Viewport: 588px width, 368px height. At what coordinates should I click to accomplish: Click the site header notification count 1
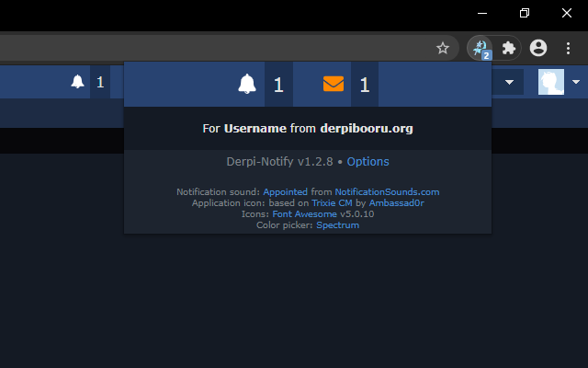(x=100, y=82)
